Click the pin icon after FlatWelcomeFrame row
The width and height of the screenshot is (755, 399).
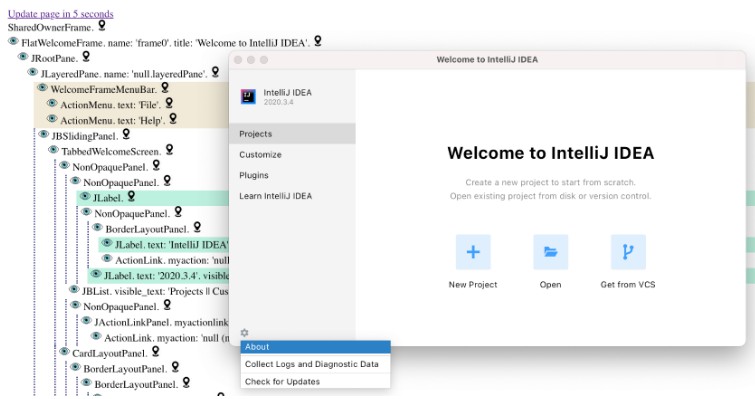(x=318, y=41)
